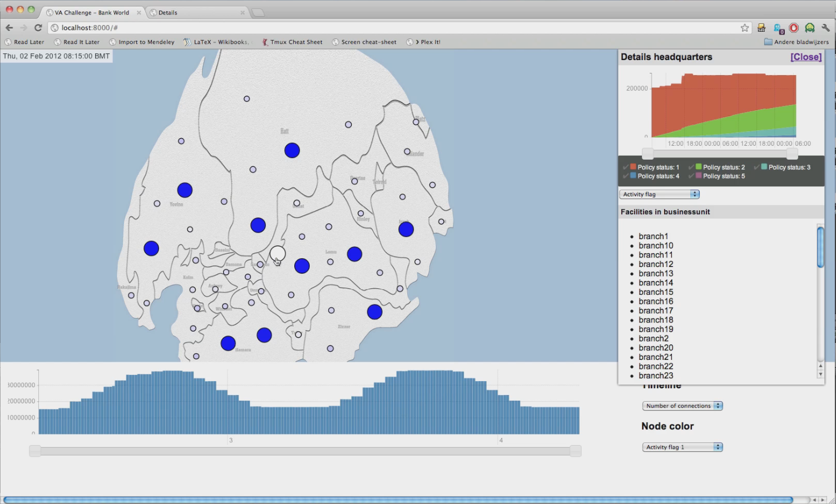
Task: Open the Ghostery ghost extension icon
Action: [x=778, y=28]
